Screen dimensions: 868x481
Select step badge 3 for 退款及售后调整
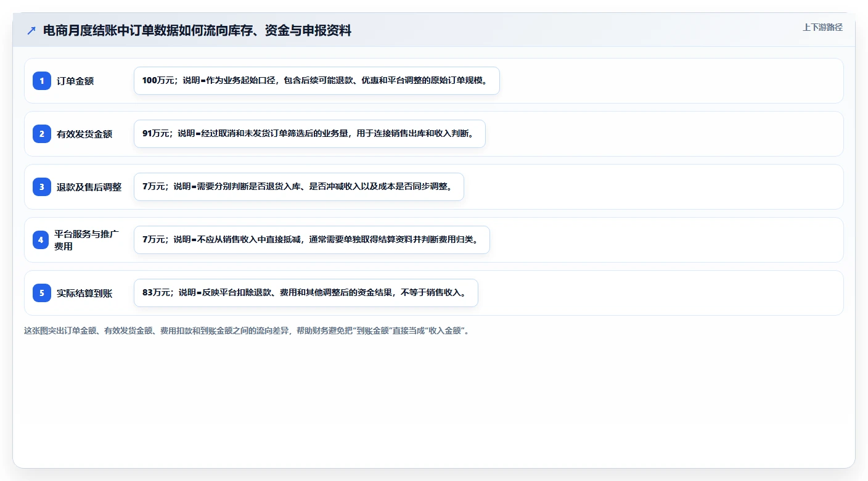(x=42, y=187)
